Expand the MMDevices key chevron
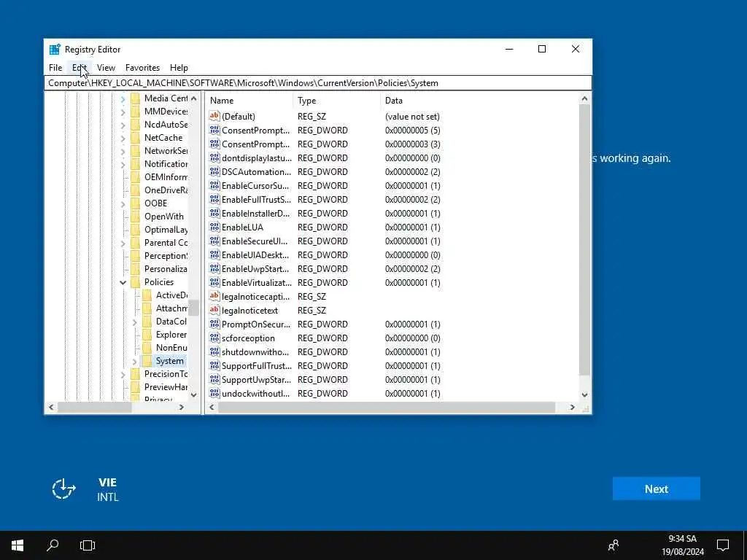This screenshot has width=747, height=560. 123,112
